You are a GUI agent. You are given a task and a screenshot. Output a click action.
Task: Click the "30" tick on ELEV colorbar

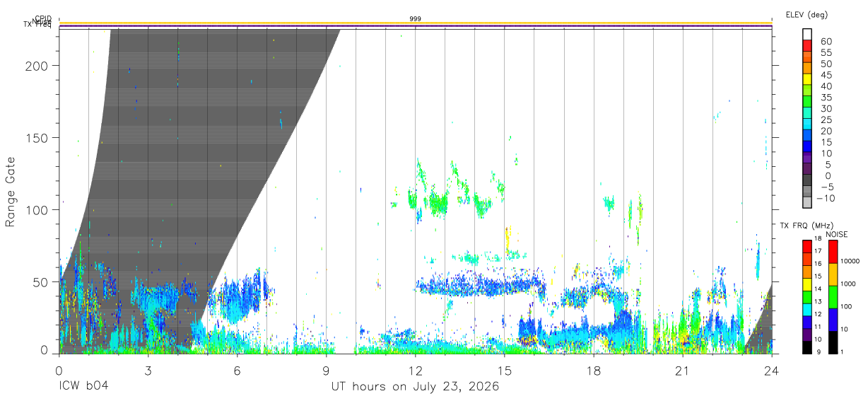[x=825, y=109]
